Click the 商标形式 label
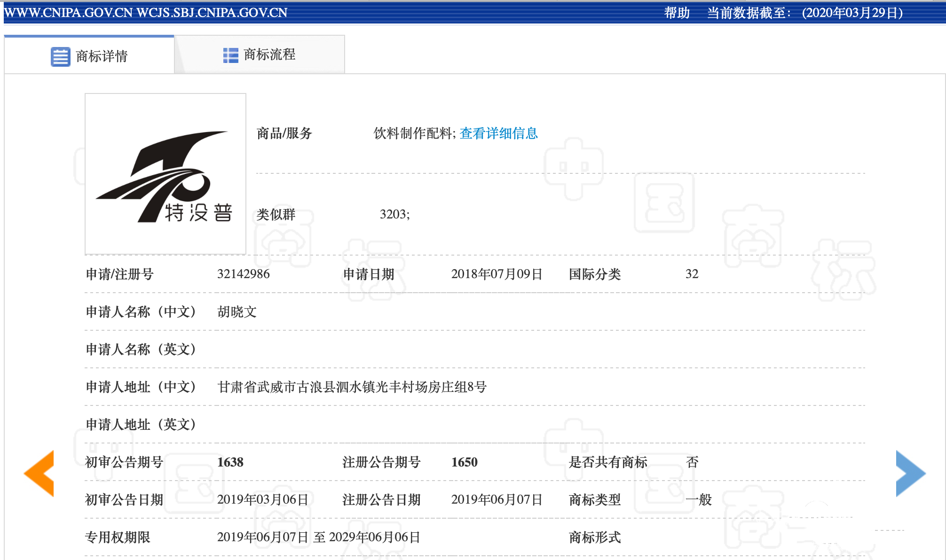Viewport: 946px width, 560px height. pyautogui.click(x=595, y=537)
